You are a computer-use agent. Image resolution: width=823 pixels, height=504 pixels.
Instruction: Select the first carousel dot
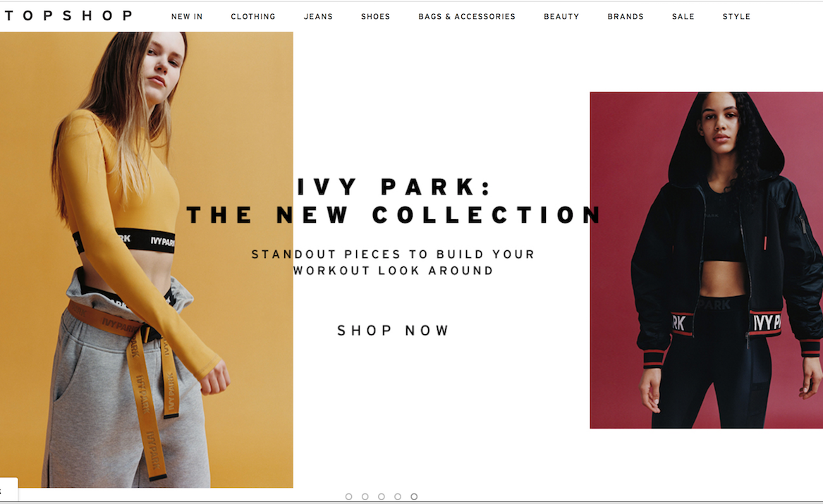(348, 497)
